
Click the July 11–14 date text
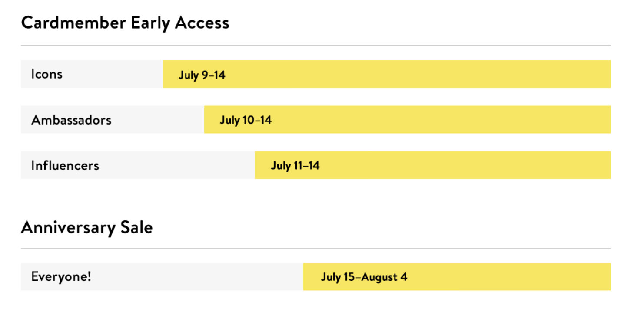295,166
